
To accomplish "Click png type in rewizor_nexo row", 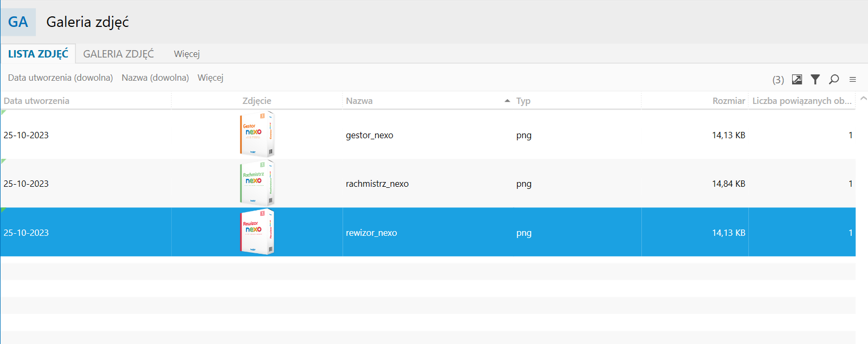I will click(x=524, y=233).
